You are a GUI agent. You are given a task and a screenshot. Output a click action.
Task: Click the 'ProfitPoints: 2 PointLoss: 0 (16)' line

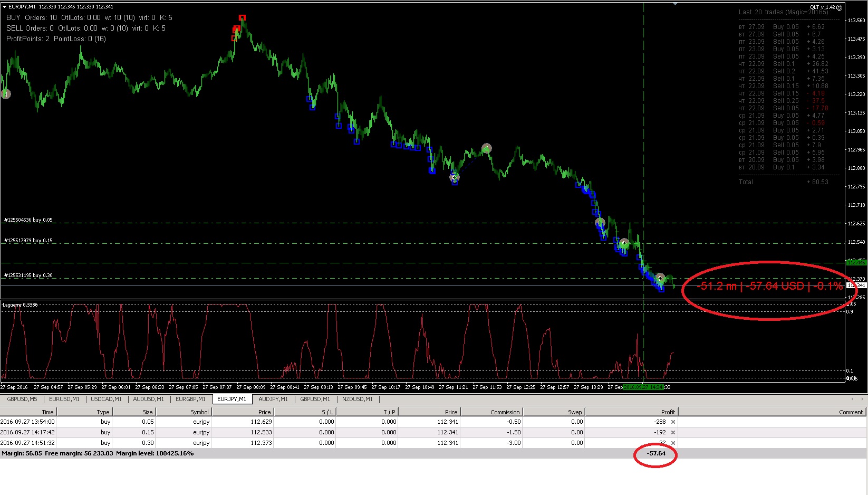56,39
